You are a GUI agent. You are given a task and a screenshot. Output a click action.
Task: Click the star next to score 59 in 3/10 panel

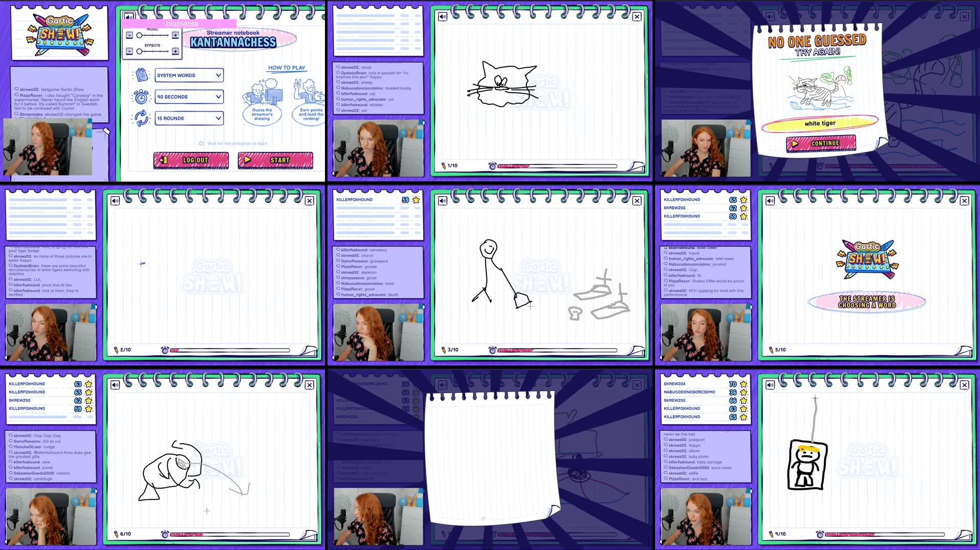pyautogui.click(x=416, y=200)
